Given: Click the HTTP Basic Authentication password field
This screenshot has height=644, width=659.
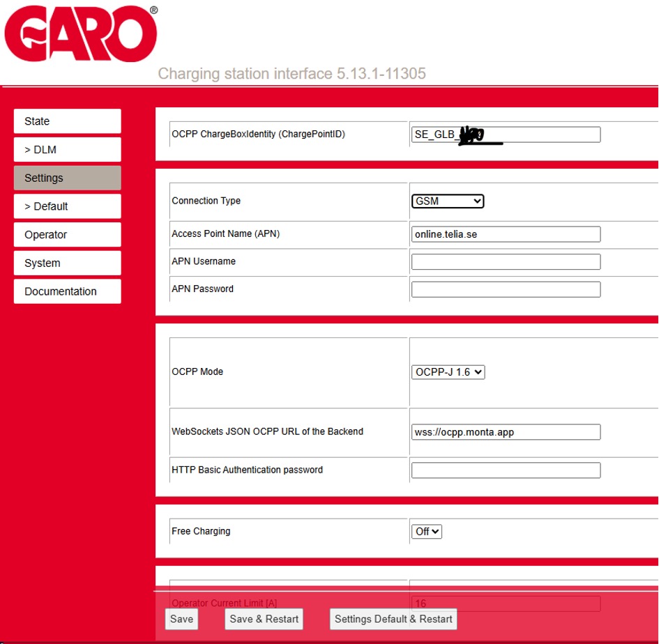Looking at the screenshot, I should point(506,470).
